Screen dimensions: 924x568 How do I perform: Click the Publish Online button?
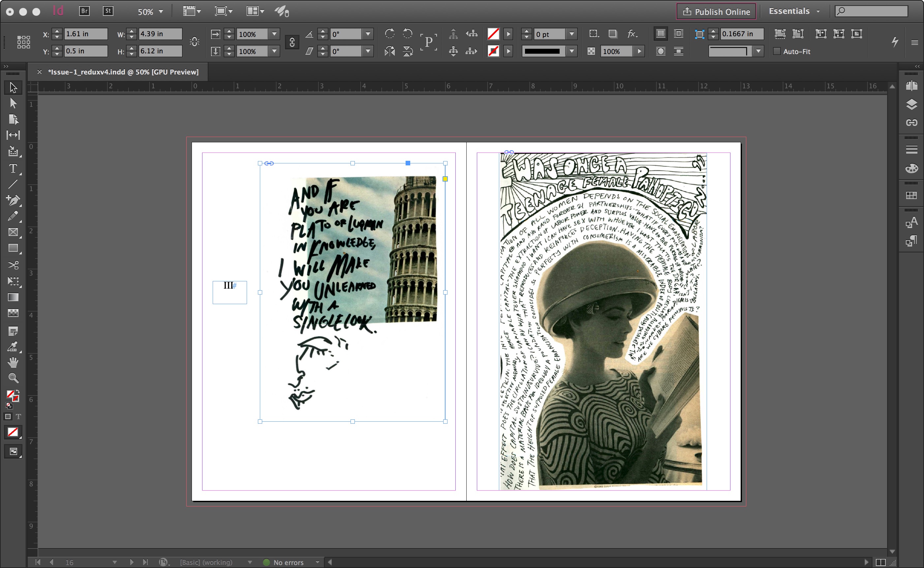716,12
